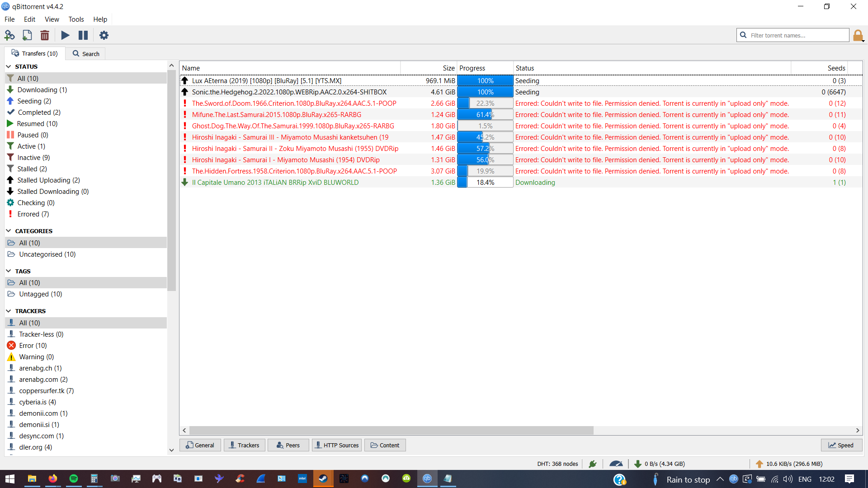The image size is (868, 488).
Task: Click the red Delete torrent trash icon
Action: pos(45,35)
